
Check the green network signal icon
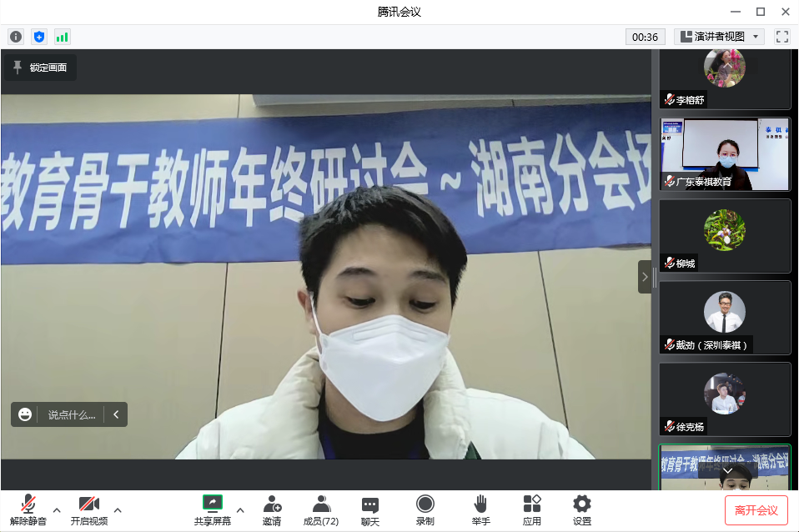pos(62,37)
